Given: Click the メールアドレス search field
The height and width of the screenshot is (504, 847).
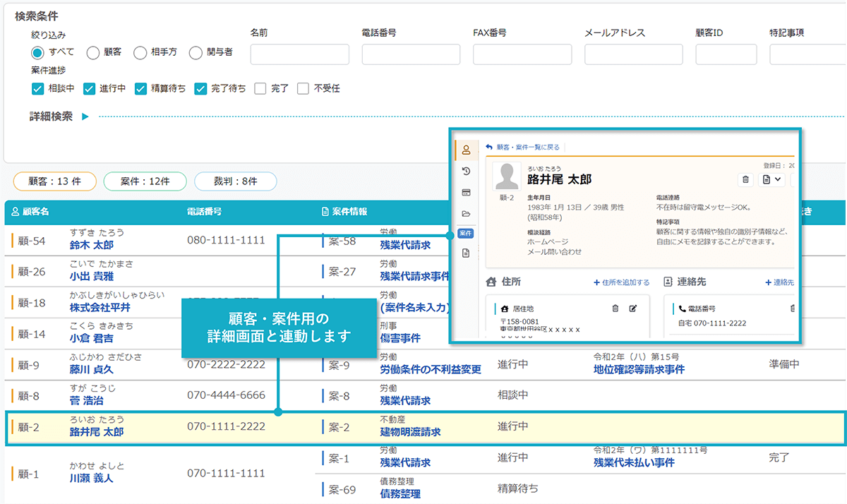Looking at the screenshot, I should point(634,54).
